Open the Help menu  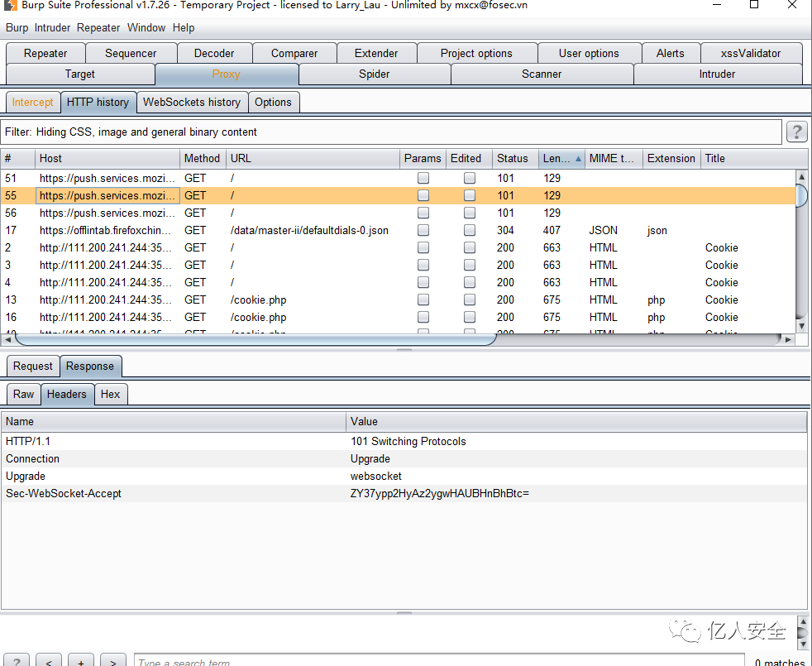[x=184, y=28]
